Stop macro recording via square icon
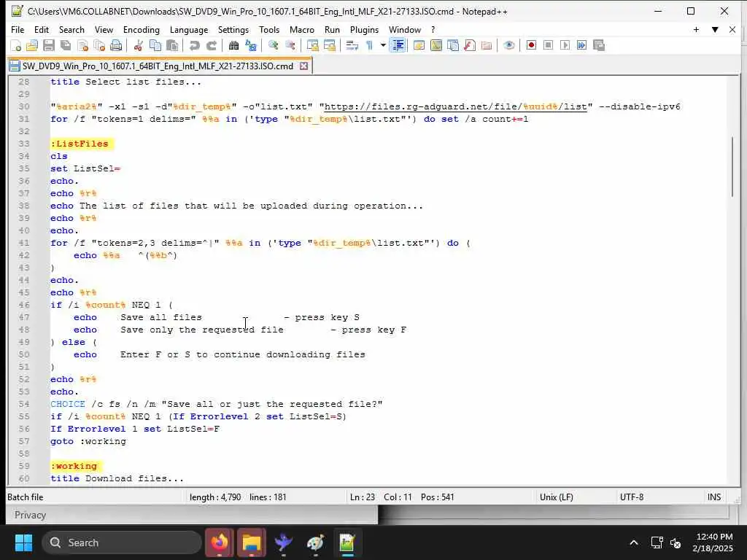This screenshot has height=560, width=747. [x=548, y=46]
